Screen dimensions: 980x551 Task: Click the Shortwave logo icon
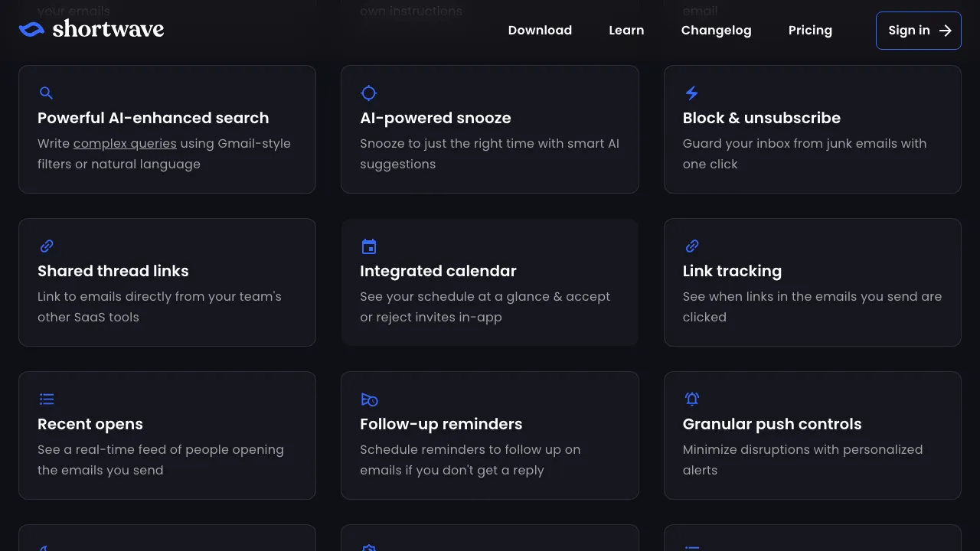pyautogui.click(x=31, y=29)
